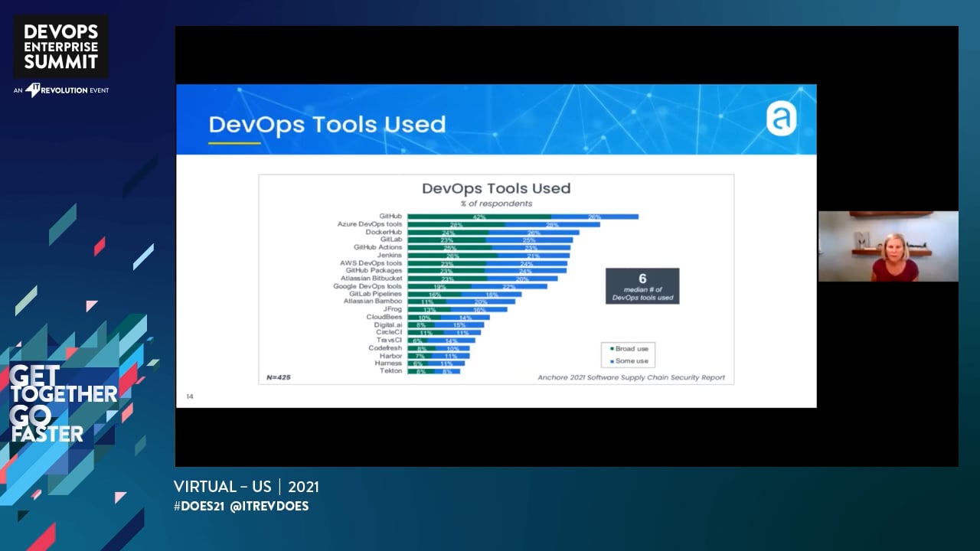Viewport: 980px width, 551px height.
Task: Click slide page number 14
Action: click(190, 396)
